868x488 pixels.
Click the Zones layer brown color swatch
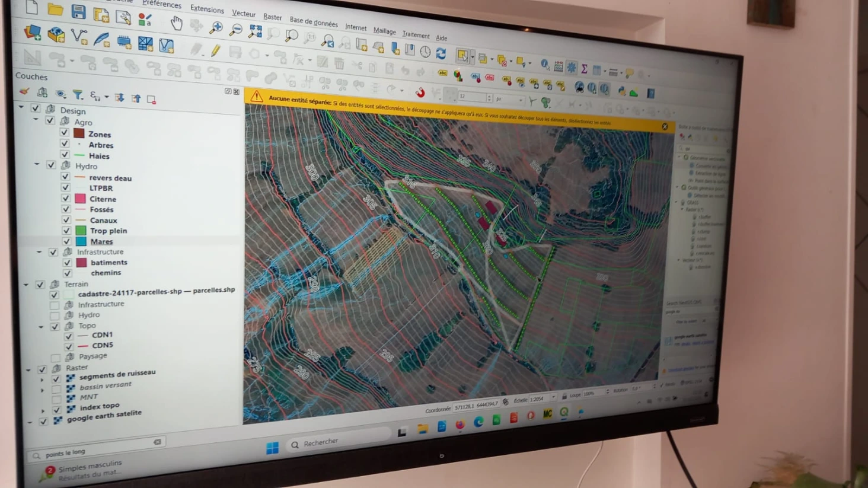click(79, 133)
